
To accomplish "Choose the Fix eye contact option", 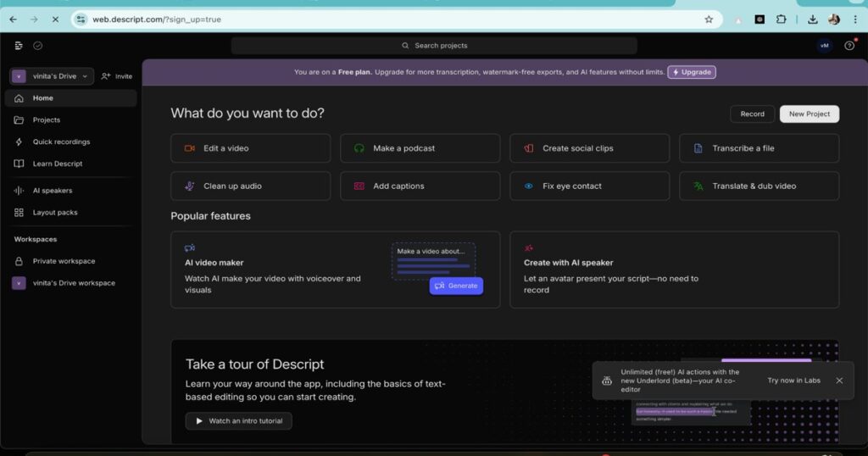I will 590,186.
